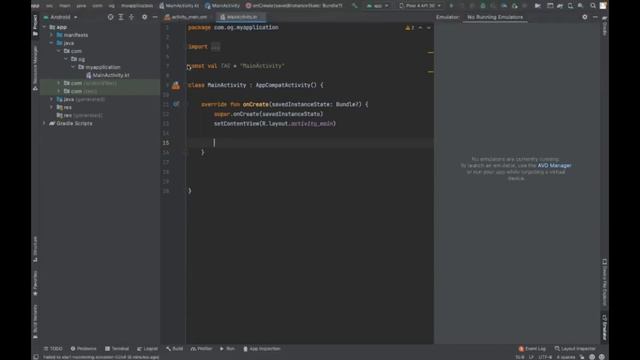Screen dimensions: 640x360
Task: Click the MainActivity.kt breadcrumb
Action: tap(179, 6)
